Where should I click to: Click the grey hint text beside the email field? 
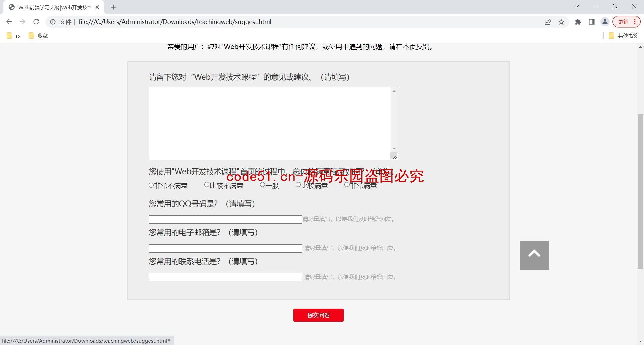point(351,248)
